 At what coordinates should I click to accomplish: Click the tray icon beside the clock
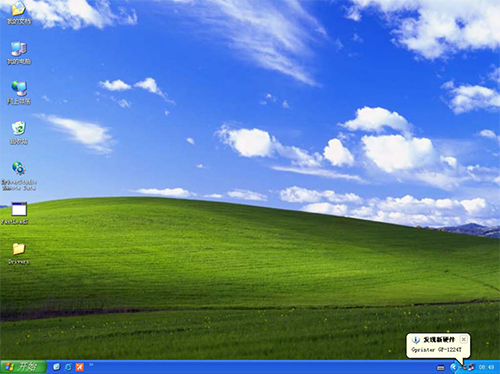pos(471,368)
